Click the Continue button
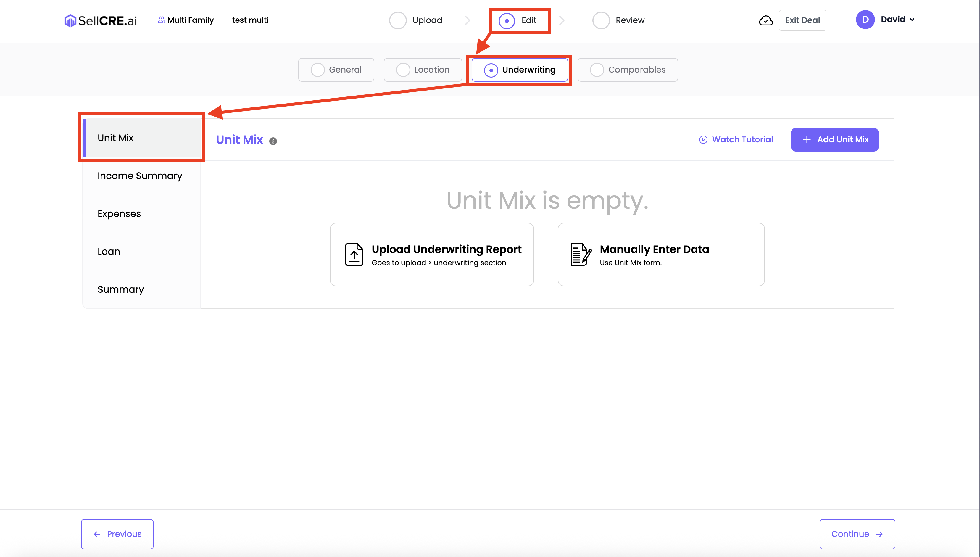The height and width of the screenshot is (557, 980). tap(857, 534)
